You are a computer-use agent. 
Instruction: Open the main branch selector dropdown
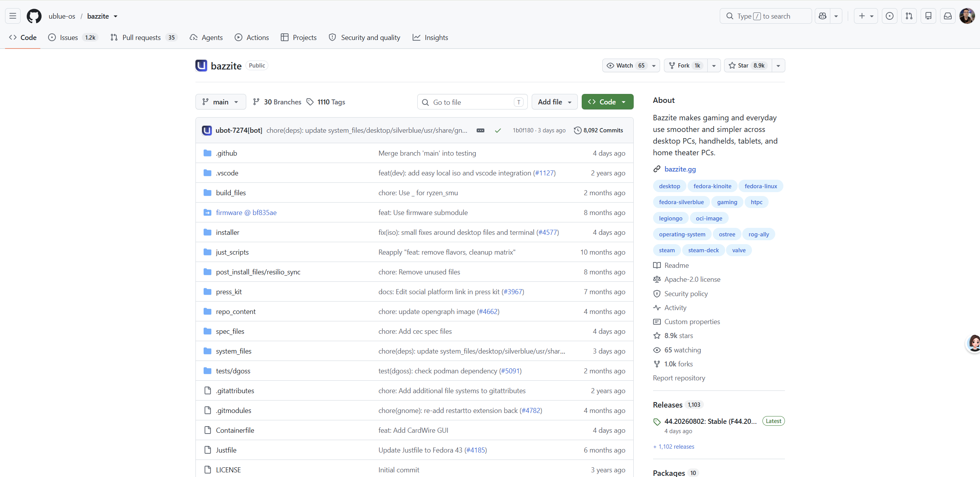[x=221, y=102]
